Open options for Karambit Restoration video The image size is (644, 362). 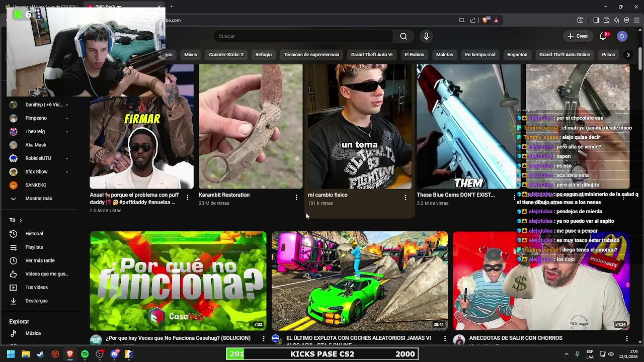tap(296, 198)
